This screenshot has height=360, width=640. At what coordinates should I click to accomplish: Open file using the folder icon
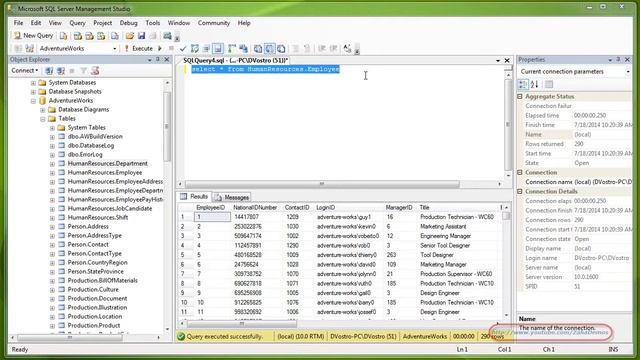coord(129,36)
